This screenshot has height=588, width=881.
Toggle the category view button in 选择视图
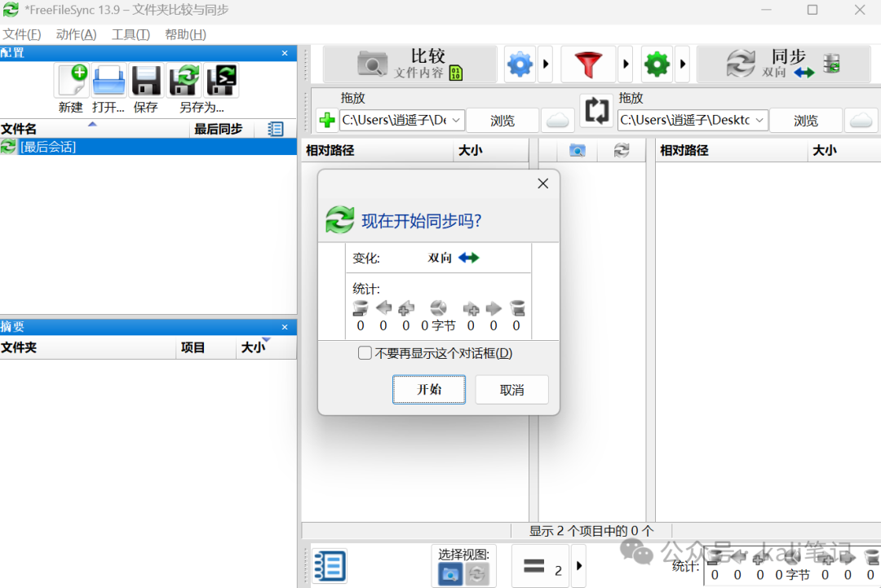tap(450, 573)
